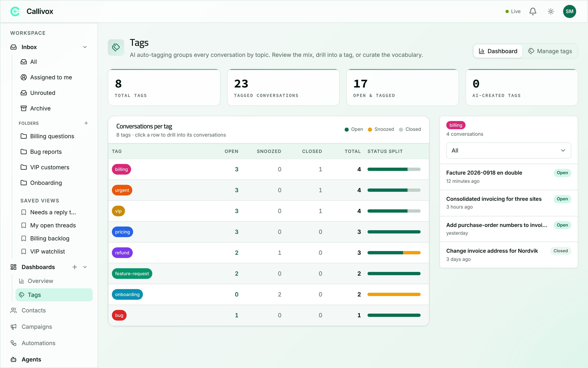The height and width of the screenshot is (368, 588).
Task: Click the billing row status split bar
Action: (394, 169)
